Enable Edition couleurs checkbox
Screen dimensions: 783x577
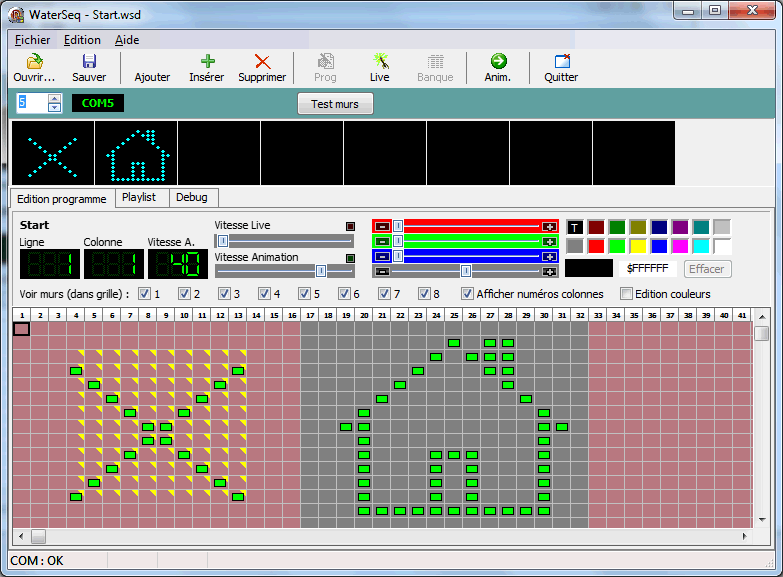[626, 294]
